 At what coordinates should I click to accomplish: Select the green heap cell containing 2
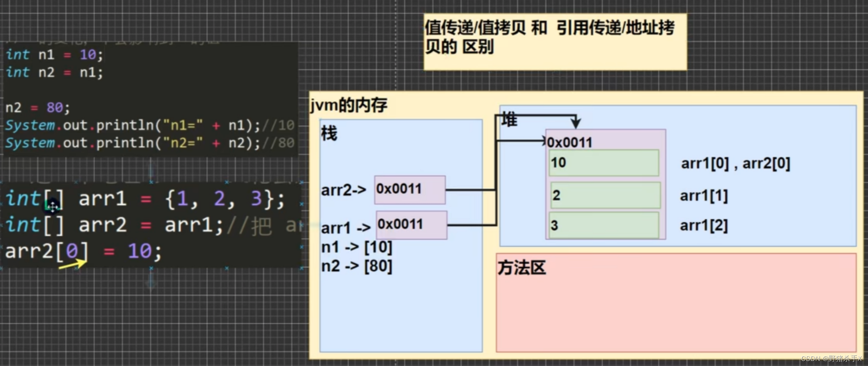point(605,195)
